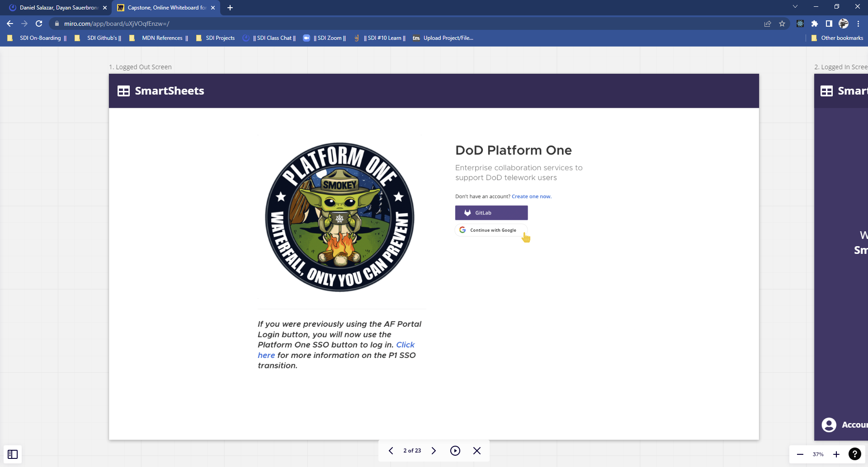Screen dimensions: 868x467
Task: View site info via the lock icon
Action: pyautogui.click(x=57, y=24)
